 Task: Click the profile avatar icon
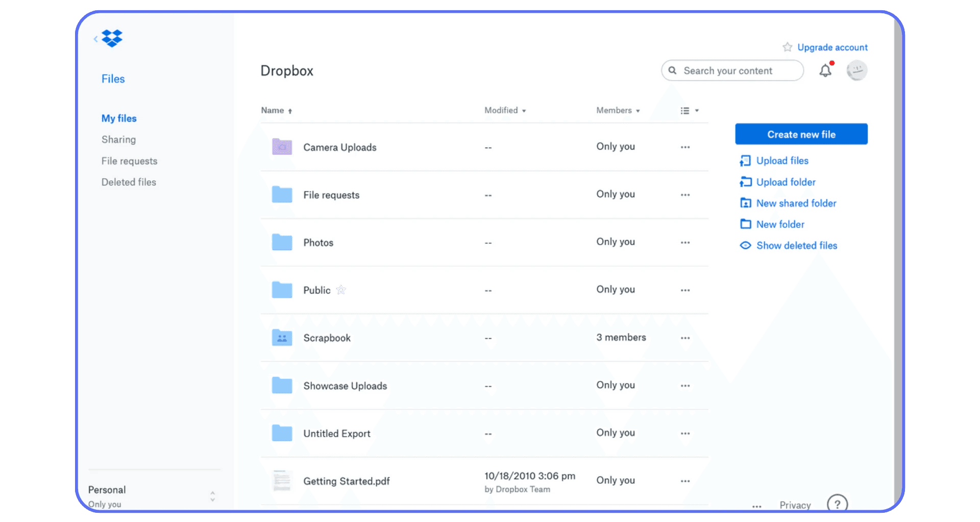(857, 70)
